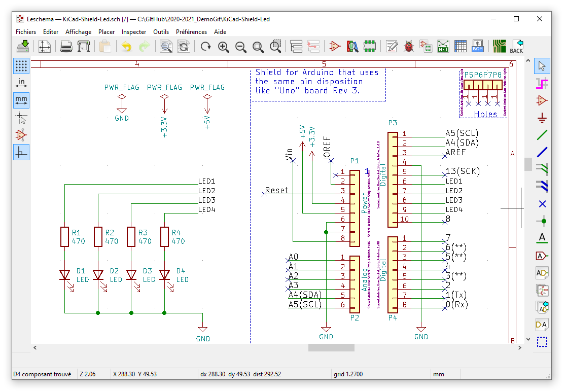
Task: Toggle grid visibility button
Action: (21, 66)
